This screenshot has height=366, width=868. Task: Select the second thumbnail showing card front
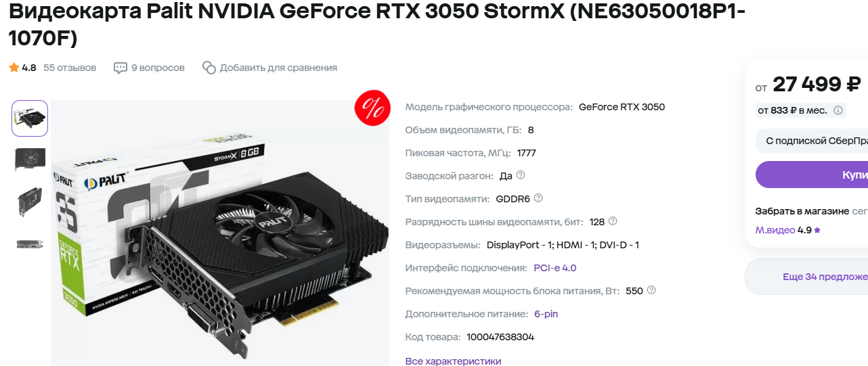coord(30,160)
